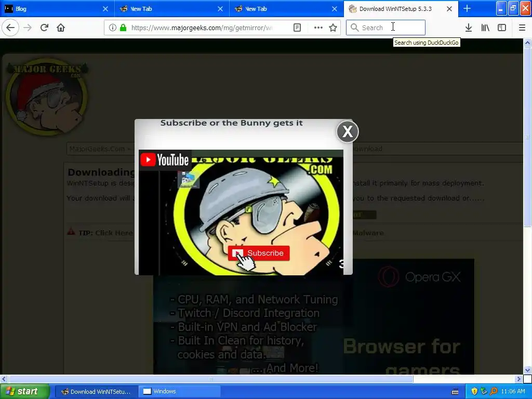This screenshot has height=399, width=532.
Task: Click the Major Geeks site logo
Action: [x=47, y=97]
